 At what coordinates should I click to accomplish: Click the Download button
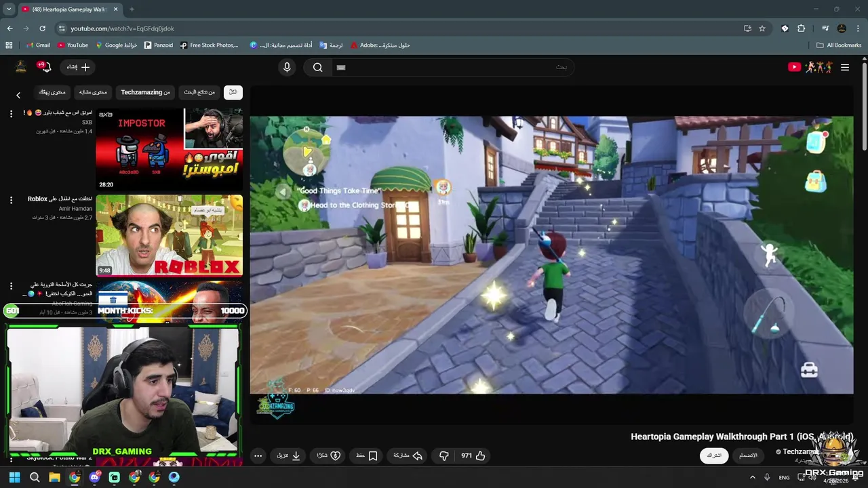pyautogui.click(x=288, y=455)
